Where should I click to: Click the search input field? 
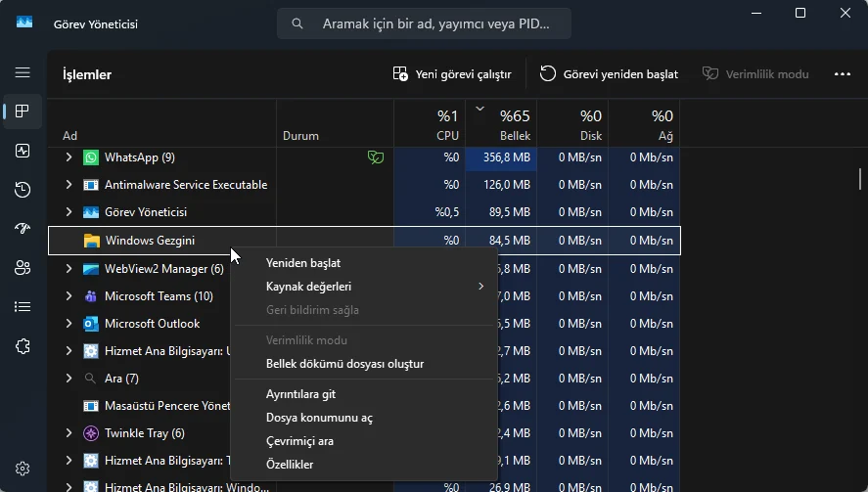(424, 23)
